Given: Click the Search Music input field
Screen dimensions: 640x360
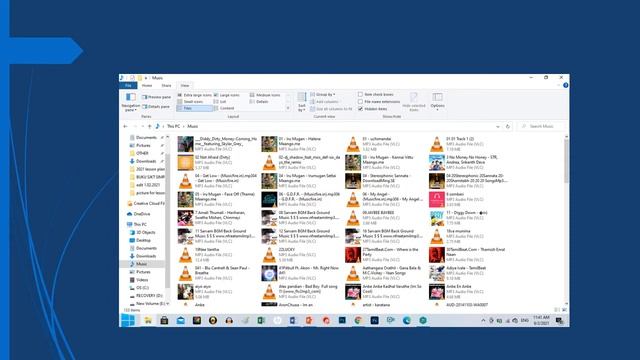Looking at the screenshot, I should click(541, 127).
